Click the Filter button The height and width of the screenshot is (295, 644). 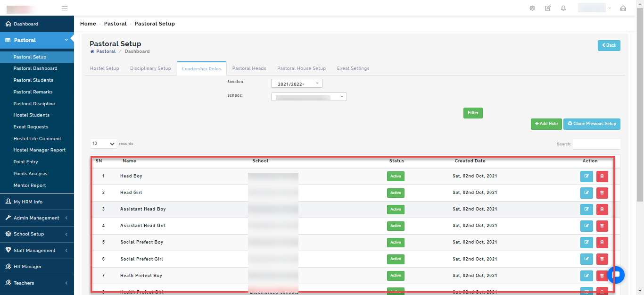(x=473, y=113)
